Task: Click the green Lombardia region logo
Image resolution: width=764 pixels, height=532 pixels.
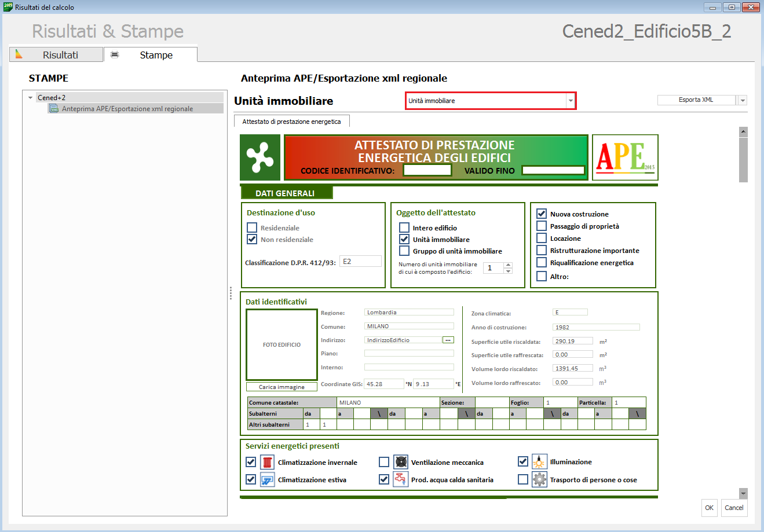Action: point(260,157)
